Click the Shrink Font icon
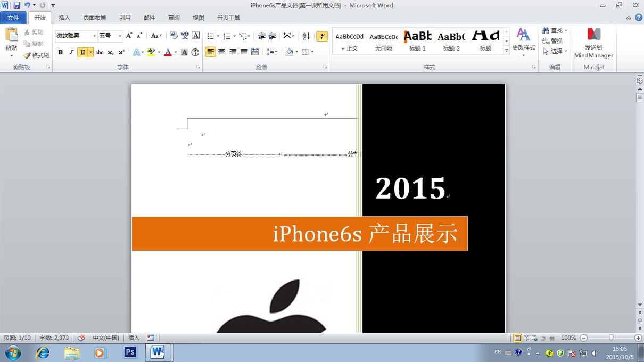The width and height of the screenshot is (644, 362). pyautogui.click(x=139, y=36)
